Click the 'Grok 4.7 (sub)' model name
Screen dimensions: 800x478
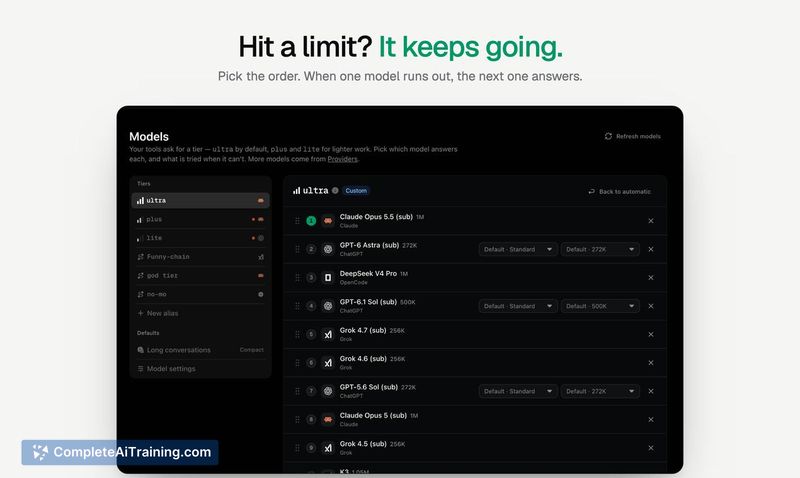coord(363,330)
